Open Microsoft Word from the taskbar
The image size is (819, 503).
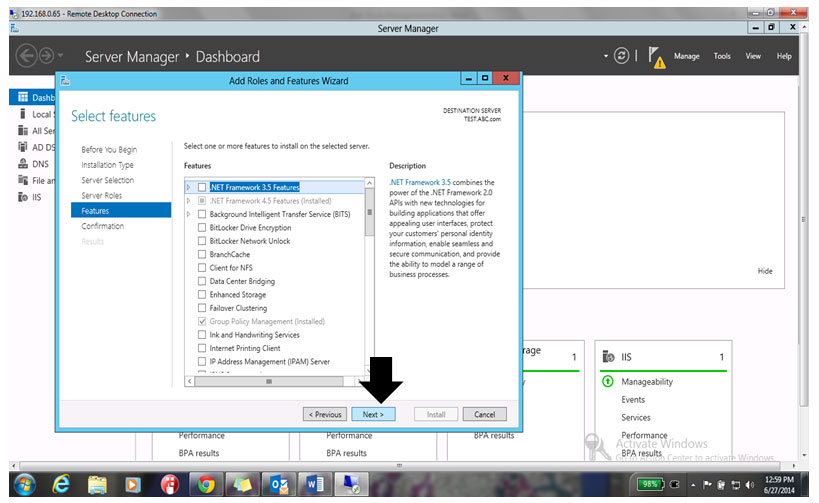click(x=314, y=485)
